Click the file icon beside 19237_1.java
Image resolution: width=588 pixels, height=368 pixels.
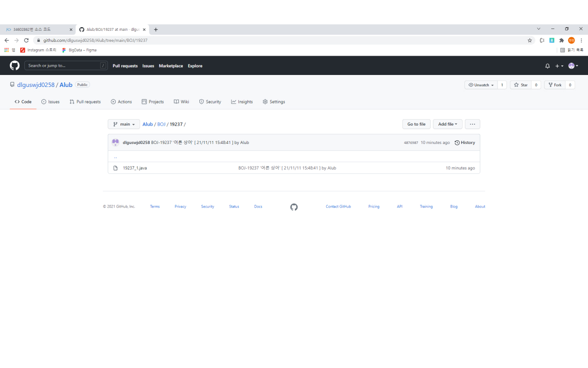click(x=115, y=168)
